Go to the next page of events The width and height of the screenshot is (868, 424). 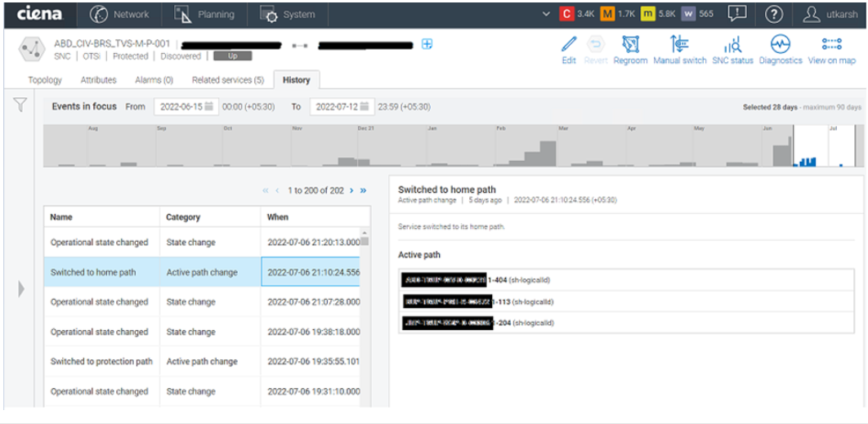351,190
